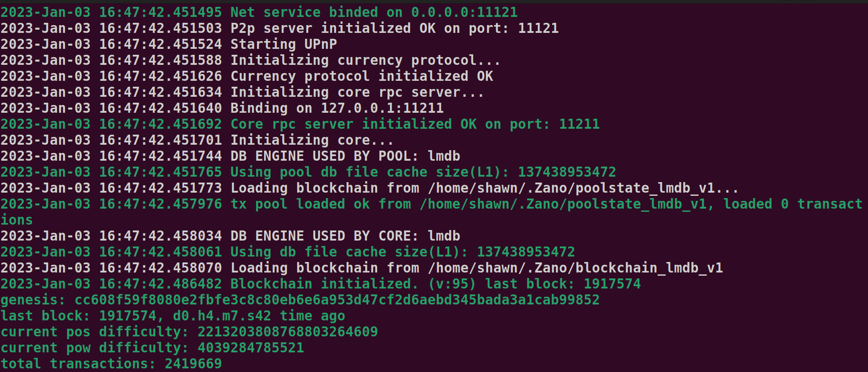Click the 'Starting UPnP' log entry
Image resolution: width=868 pixels, height=372 pixels.
(x=169, y=44)
